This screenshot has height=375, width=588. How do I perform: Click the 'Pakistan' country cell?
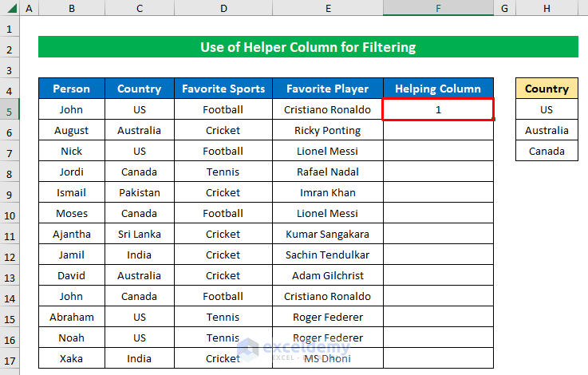click(139, 192)
